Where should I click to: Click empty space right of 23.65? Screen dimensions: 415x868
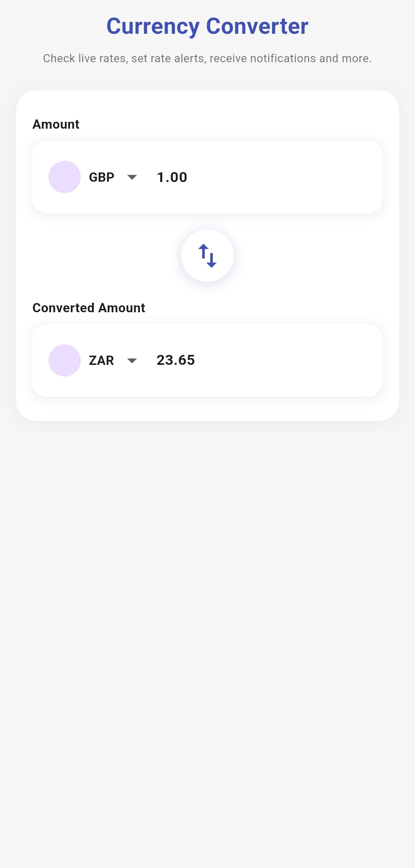tap(288, 360)
